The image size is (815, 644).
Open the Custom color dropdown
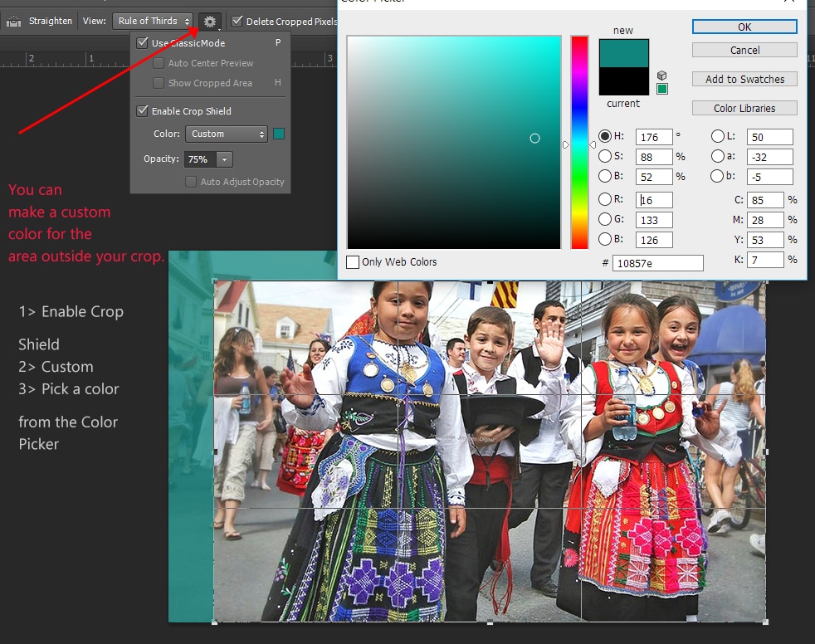[226, 134]
